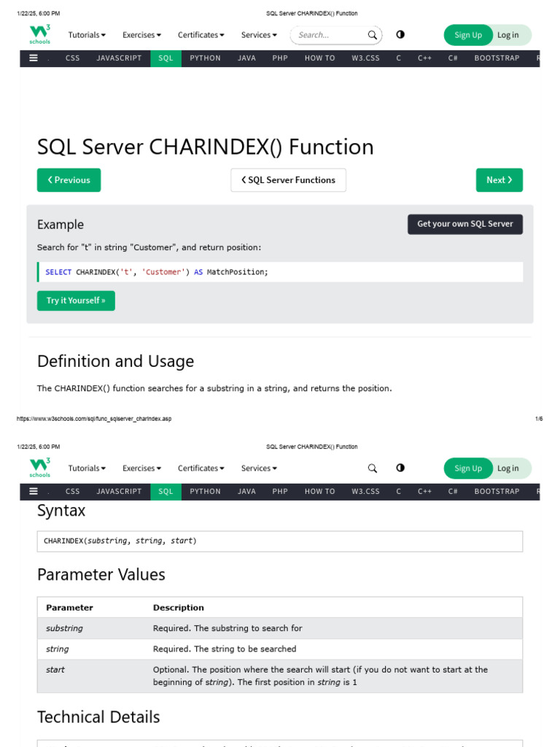
Task: Click the green Next button
Action: (x=499, y=180)
